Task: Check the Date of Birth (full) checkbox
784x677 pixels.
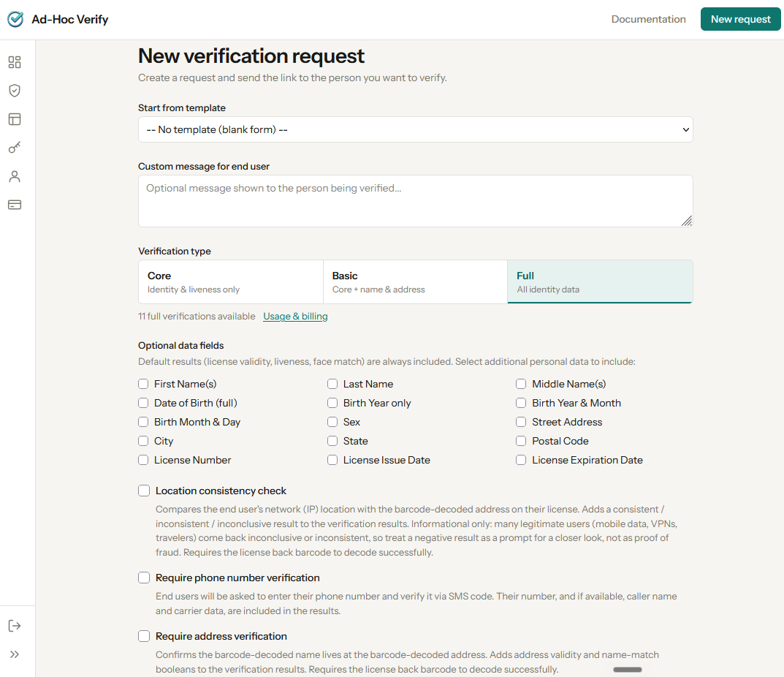Action: [143, 403]
